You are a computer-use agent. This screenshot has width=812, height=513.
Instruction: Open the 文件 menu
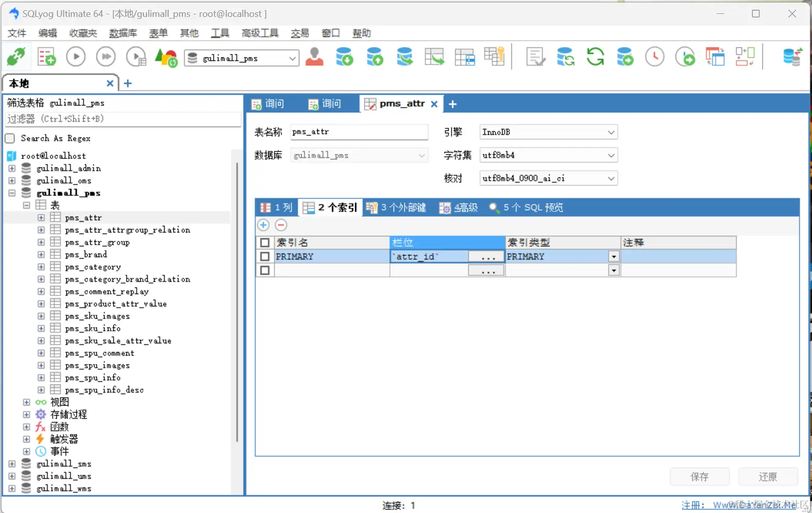pos(17,33)
